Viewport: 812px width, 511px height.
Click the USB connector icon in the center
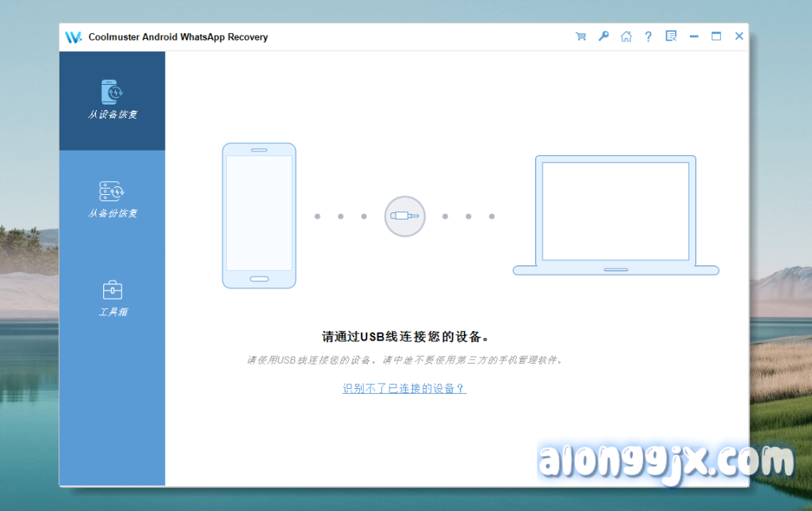pos(404,215)
